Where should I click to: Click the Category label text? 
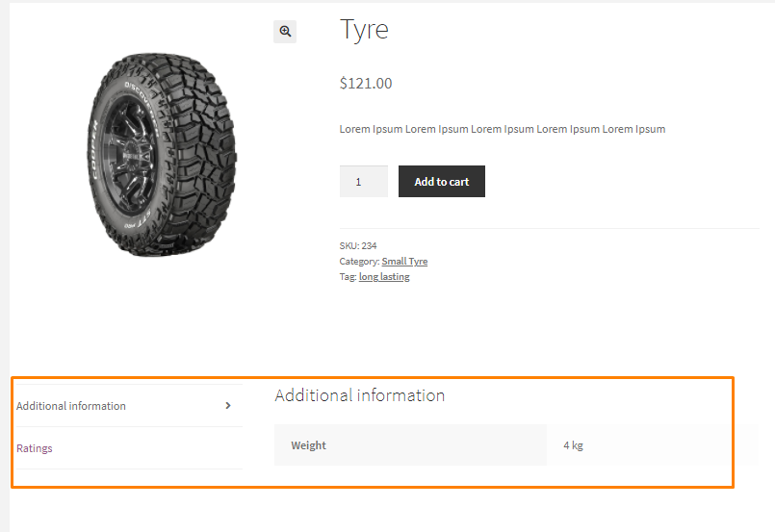pos(359,262)
